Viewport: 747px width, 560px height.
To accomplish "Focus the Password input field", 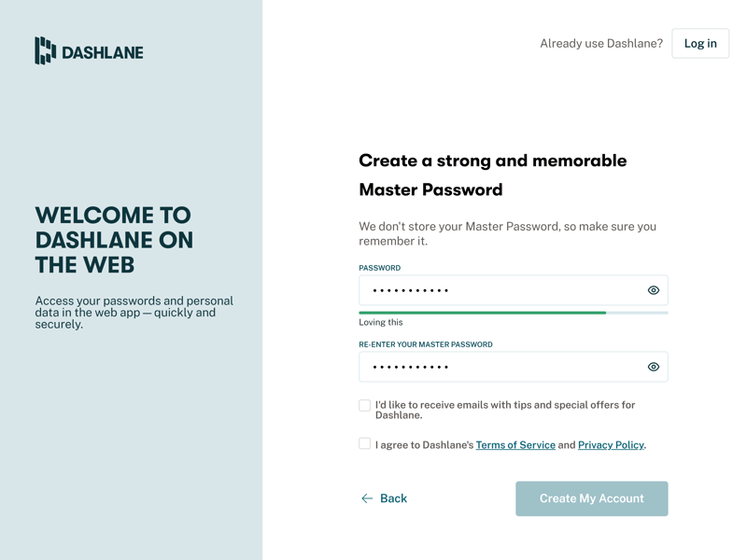I will 500,290.
